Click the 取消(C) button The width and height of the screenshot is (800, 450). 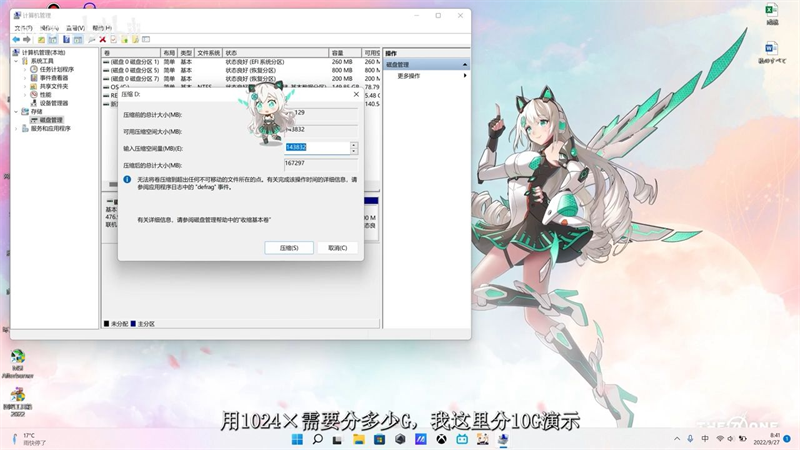point(337,247)
